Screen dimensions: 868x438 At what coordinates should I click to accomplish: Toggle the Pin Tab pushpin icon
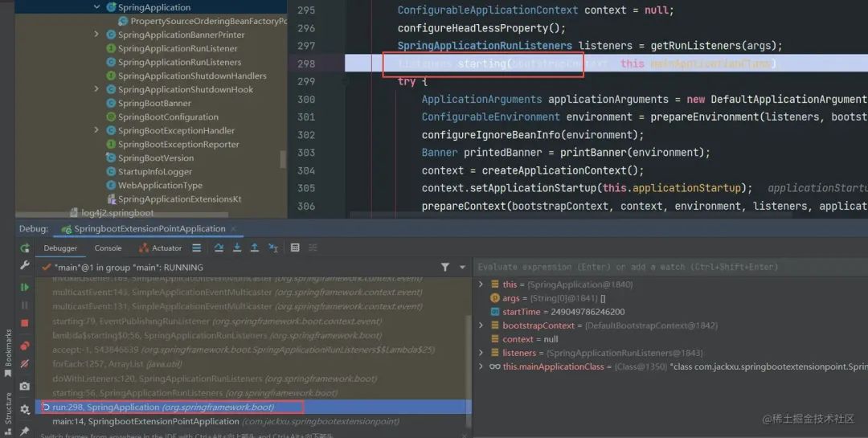tap(25, 431)
